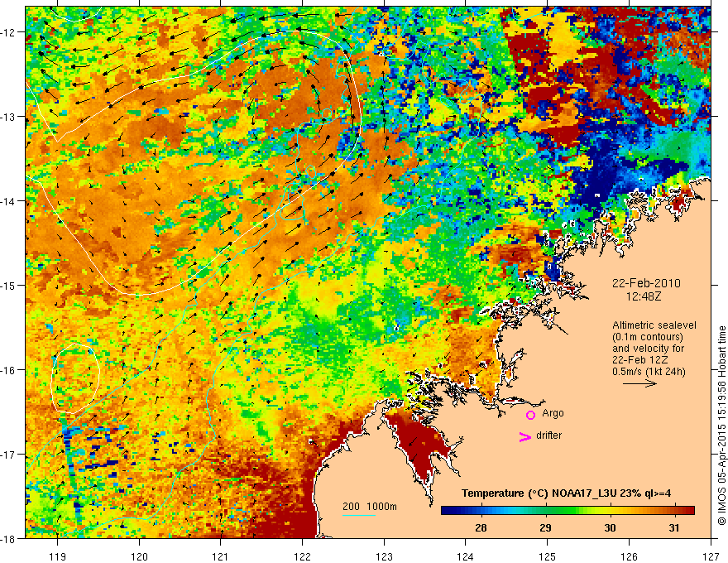Click the colorbar tick label 28
The width and height of the screenshot is (728, 563).
(x=481, y=527)
